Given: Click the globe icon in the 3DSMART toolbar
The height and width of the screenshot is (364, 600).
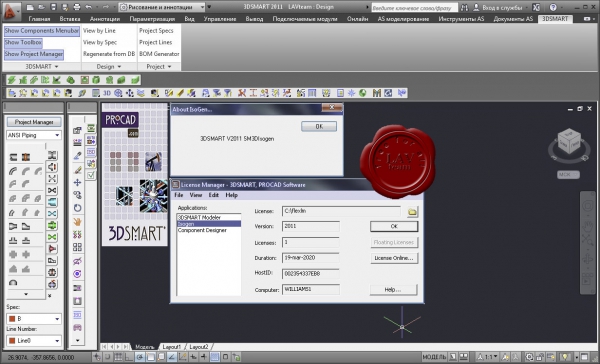Looking at the screenshot, I should coord(362,93).
